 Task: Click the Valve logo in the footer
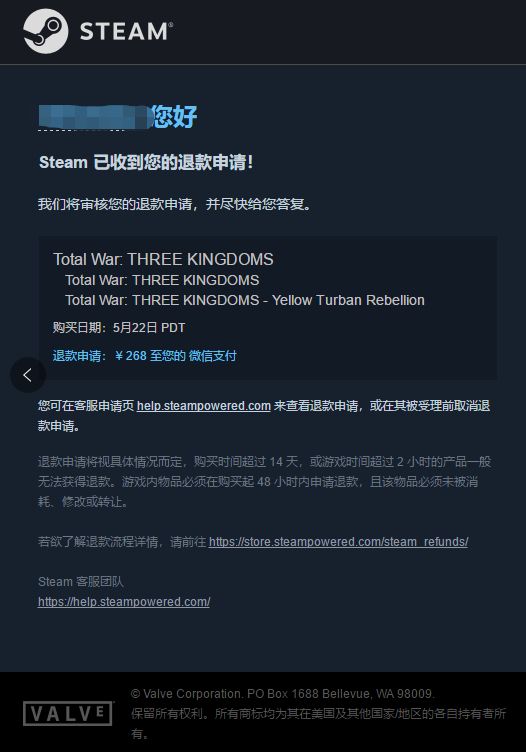(68, 713)
